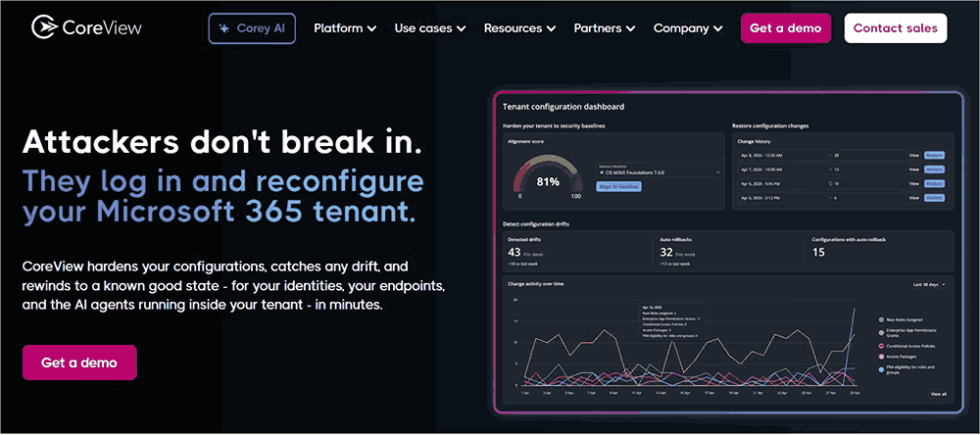Image resolution: width=980 pixels, height=435 pixels.
Task: Click the hero Get a demo button
Action: click(x=79, y=362)
